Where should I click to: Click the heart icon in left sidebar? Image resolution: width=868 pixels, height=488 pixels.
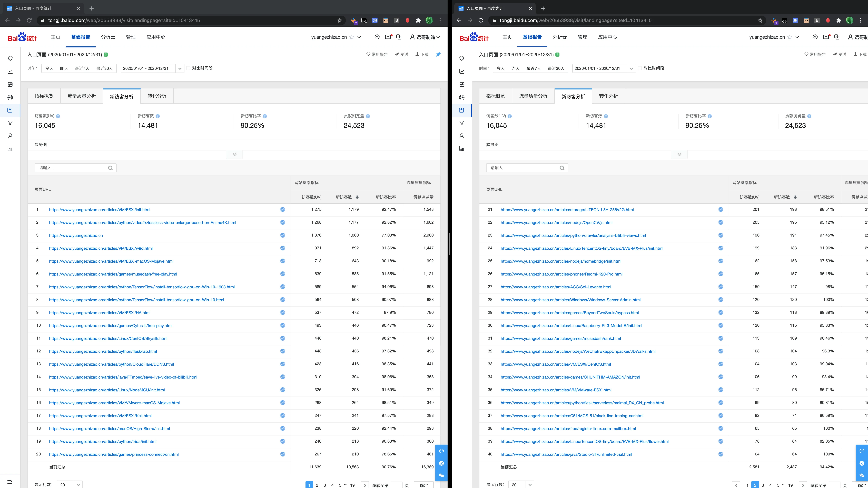[x=10, y=59]
